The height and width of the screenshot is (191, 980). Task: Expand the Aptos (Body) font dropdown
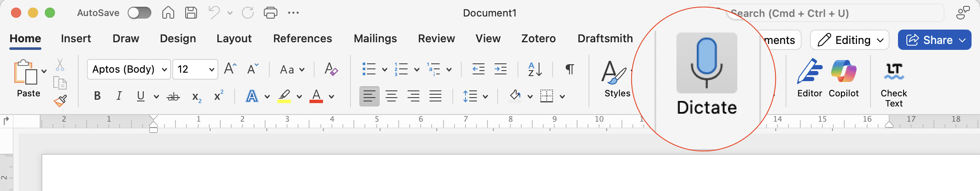pos(164,69)
